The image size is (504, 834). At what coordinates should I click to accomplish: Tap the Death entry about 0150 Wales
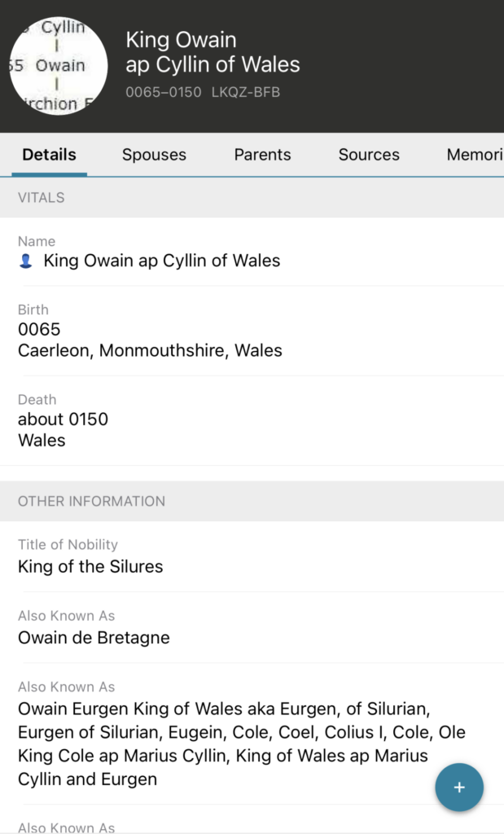click(64, 430)
